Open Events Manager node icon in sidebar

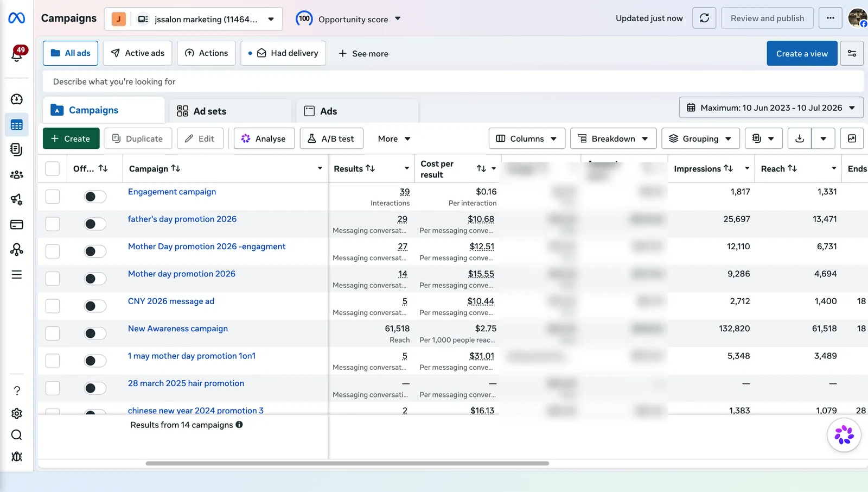pyautogui.click(x=17, y=249)
